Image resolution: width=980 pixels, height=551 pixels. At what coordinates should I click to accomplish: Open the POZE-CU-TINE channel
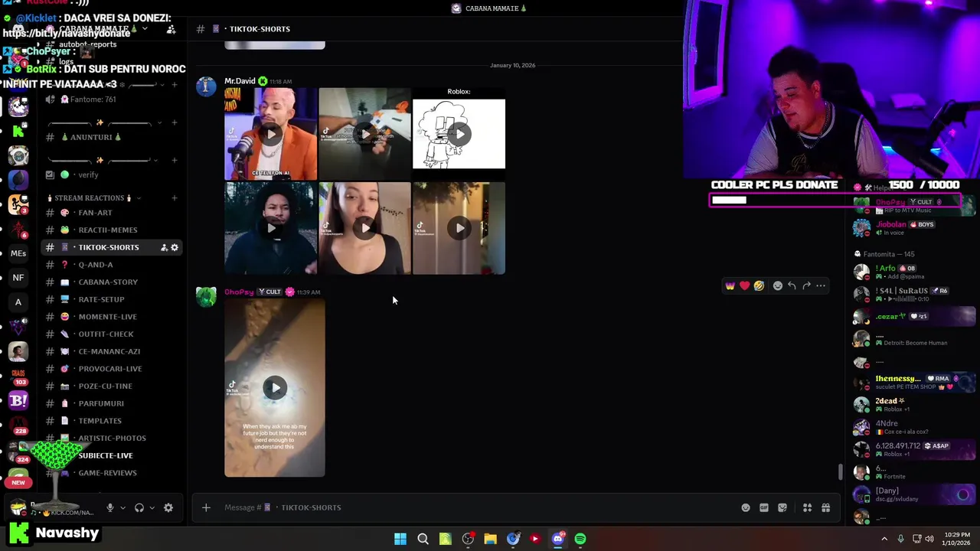pyautogui.click(x=113, y=386)
